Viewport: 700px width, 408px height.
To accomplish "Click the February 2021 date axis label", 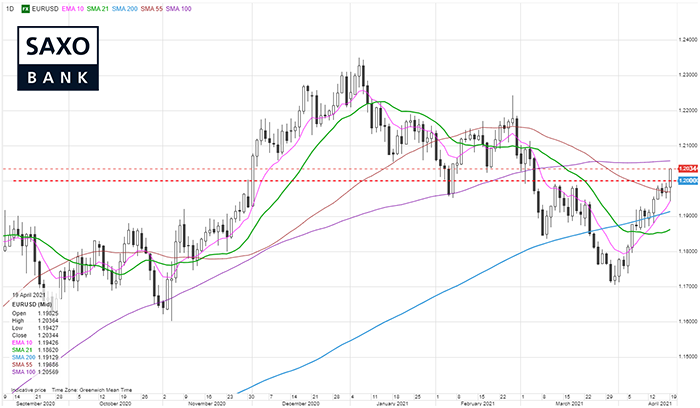I will 479,404.
